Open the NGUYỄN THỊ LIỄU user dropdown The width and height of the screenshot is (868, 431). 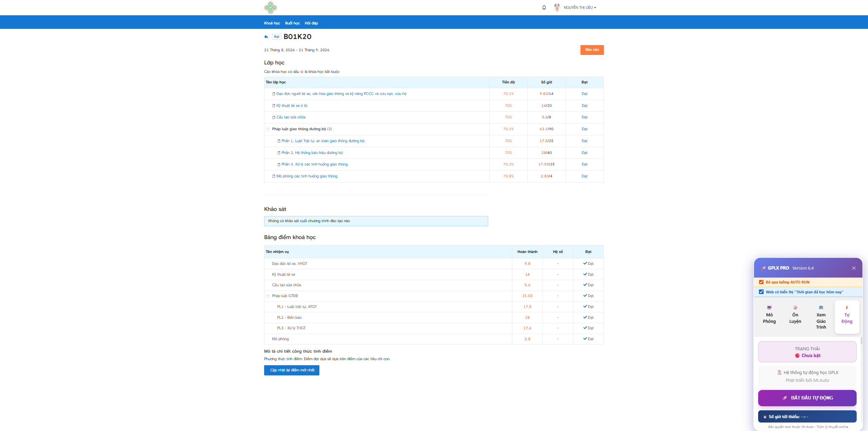pos(580,7)
